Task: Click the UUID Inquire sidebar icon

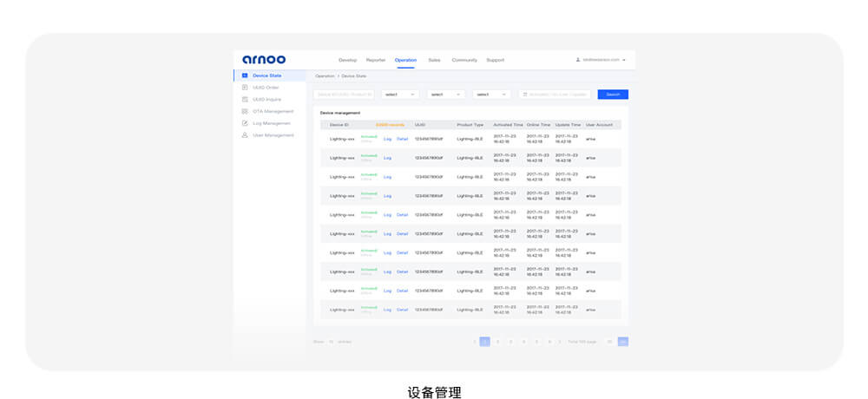Action: tap(246, 100)
